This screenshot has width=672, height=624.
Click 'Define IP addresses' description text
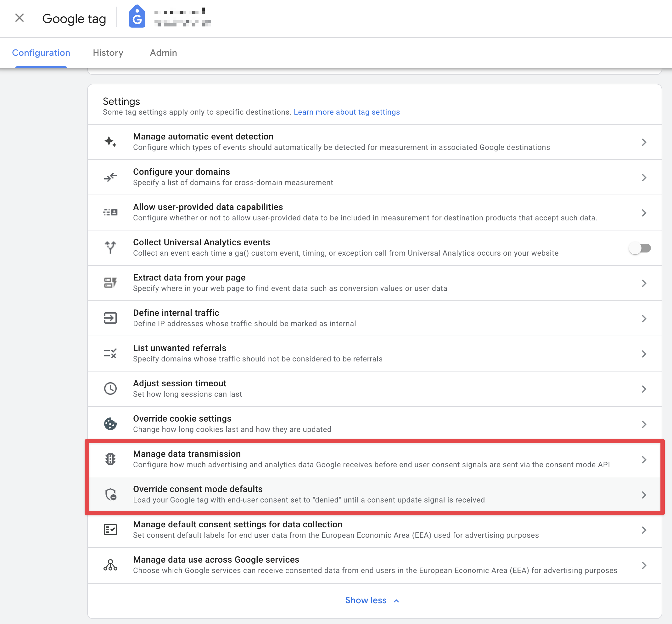click(244, 324)
